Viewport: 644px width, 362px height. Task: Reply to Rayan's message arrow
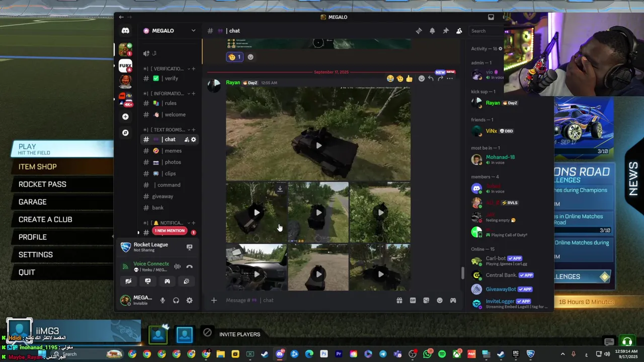tap(431, 78)
